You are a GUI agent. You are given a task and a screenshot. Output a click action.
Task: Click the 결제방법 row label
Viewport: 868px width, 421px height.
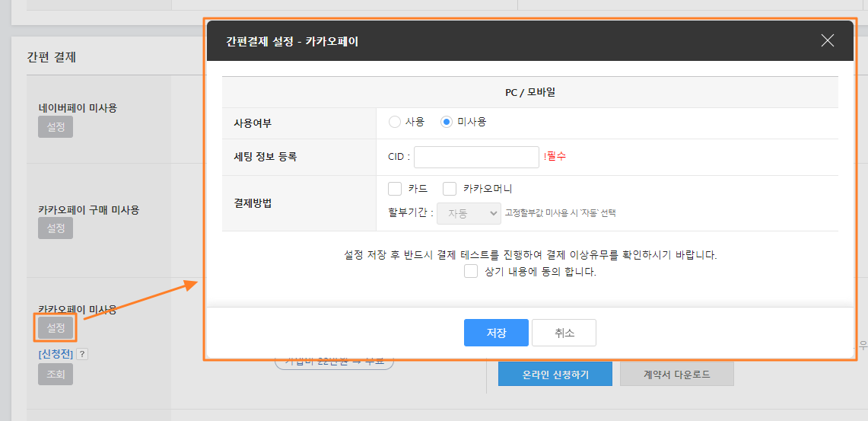(253, 203)
